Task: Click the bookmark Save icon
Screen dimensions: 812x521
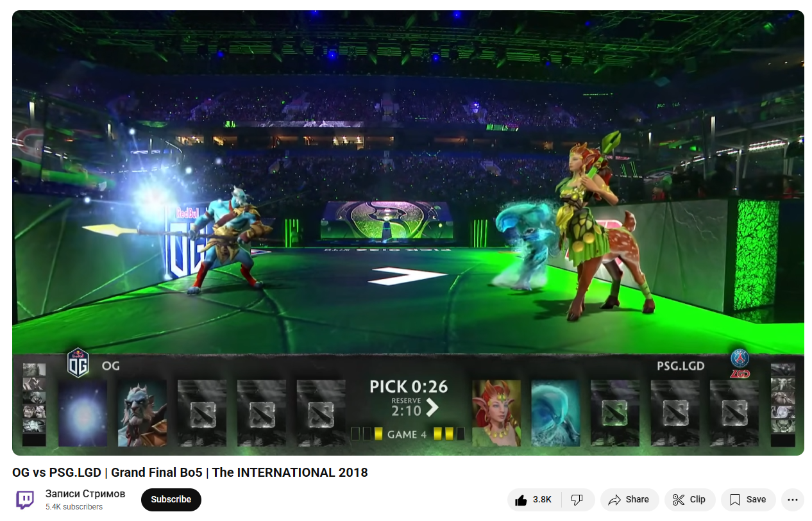Action: tap(735, 500)
